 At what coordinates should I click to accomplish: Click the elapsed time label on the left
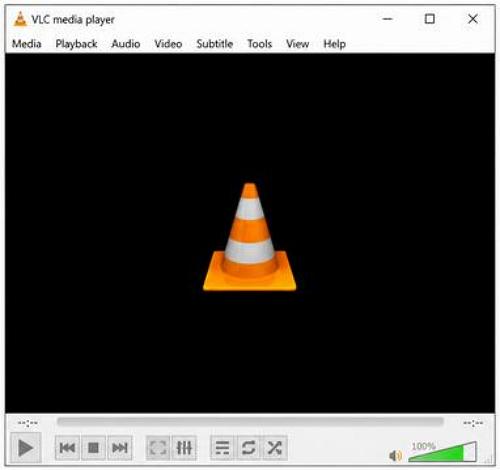pos(28,423)
